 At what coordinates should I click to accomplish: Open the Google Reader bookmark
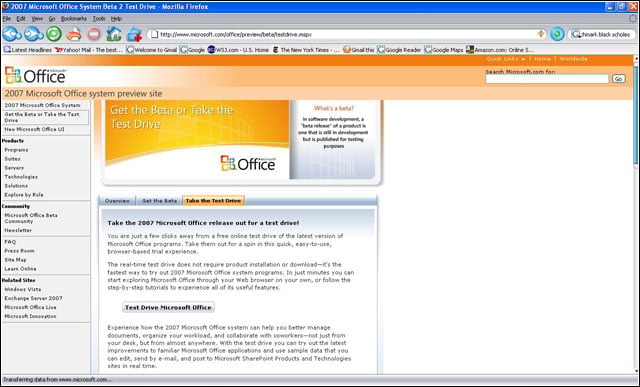[x=399, y=50]
